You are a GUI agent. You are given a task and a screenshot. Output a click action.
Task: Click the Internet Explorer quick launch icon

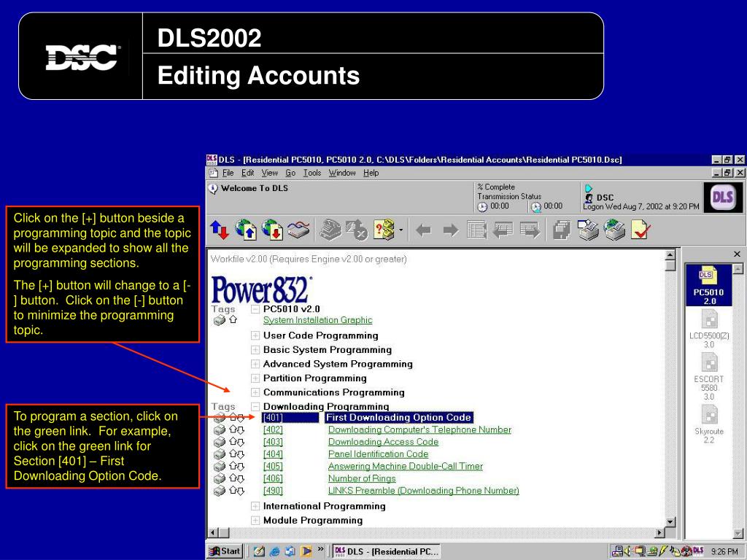pos(275,551)
